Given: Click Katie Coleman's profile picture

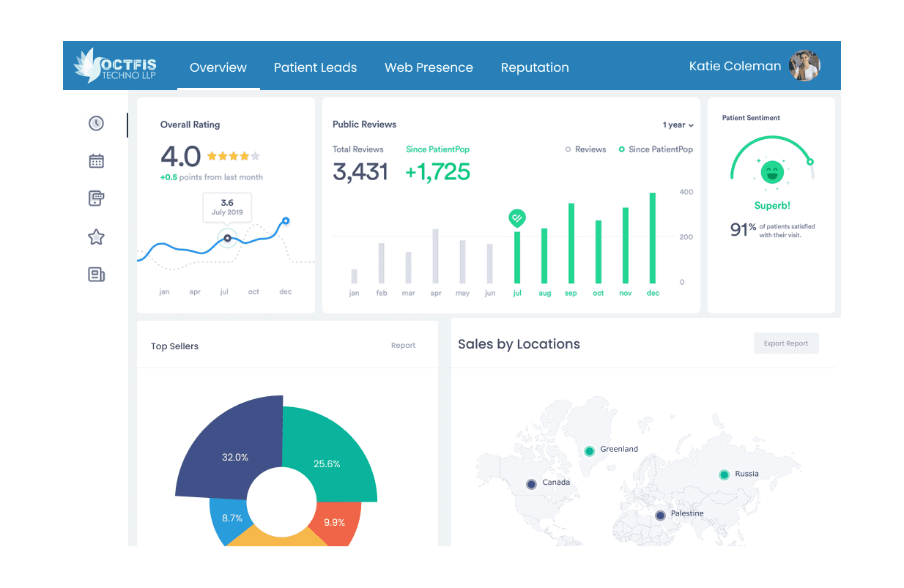Looking at the screenshot, I should 804,66.
